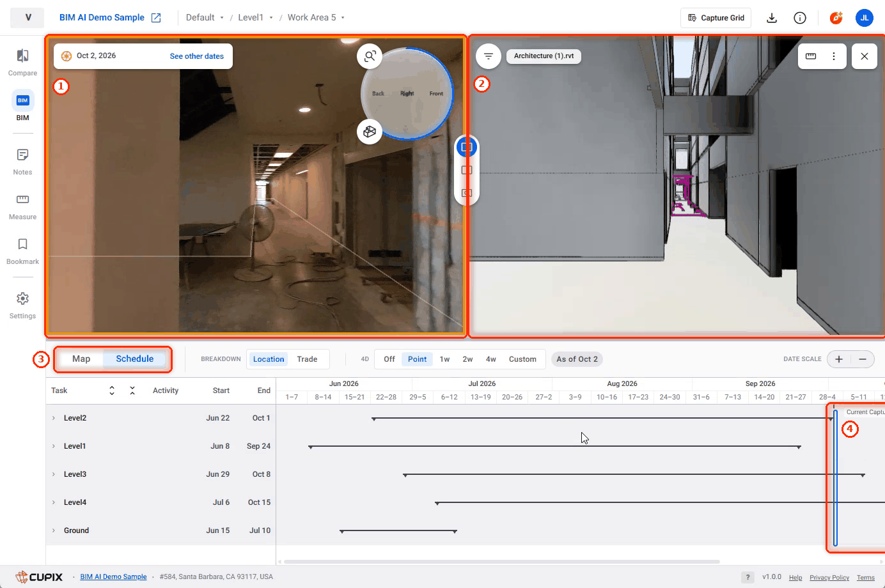The image size is (885, 588).
Task: Switch to the Schedule tab
Action: tap(135, 359)
